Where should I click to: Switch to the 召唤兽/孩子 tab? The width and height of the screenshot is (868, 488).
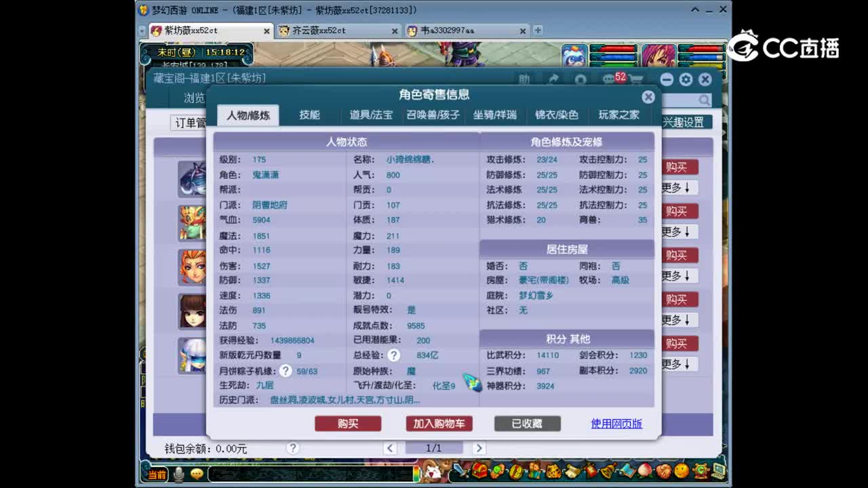[433, 115]
